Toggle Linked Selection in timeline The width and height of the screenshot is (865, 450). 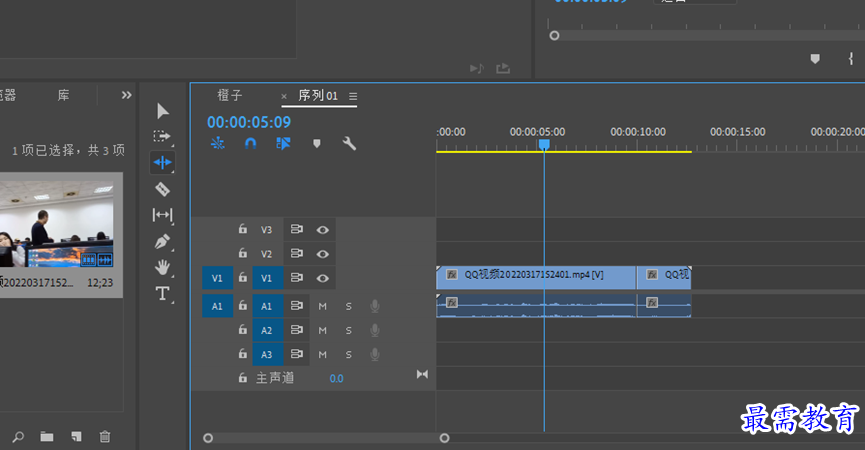pyautogui.click(x=283, y=144)
